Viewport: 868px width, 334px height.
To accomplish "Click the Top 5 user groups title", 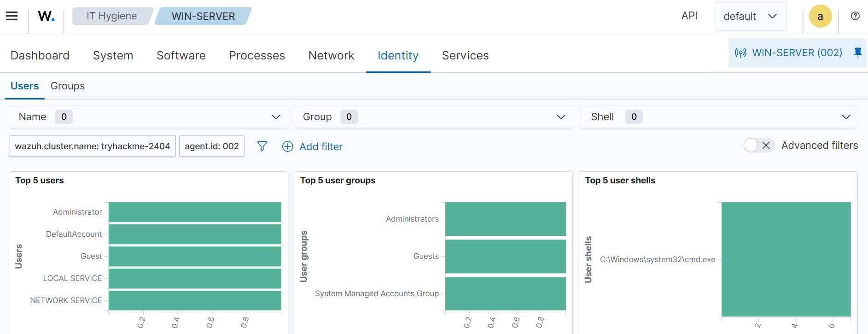I will (338, 181).
